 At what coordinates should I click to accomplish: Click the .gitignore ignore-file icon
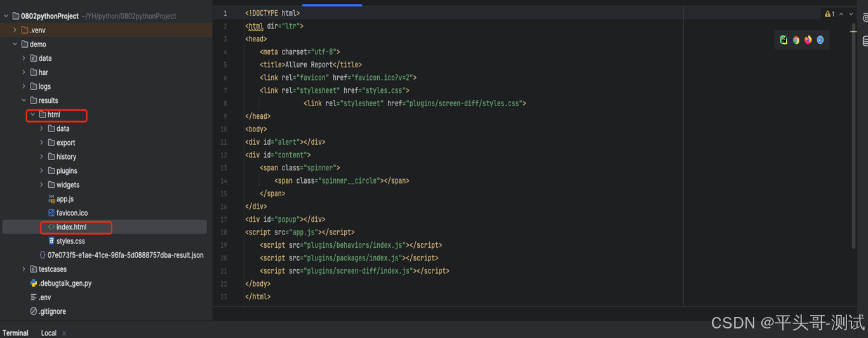34,311
